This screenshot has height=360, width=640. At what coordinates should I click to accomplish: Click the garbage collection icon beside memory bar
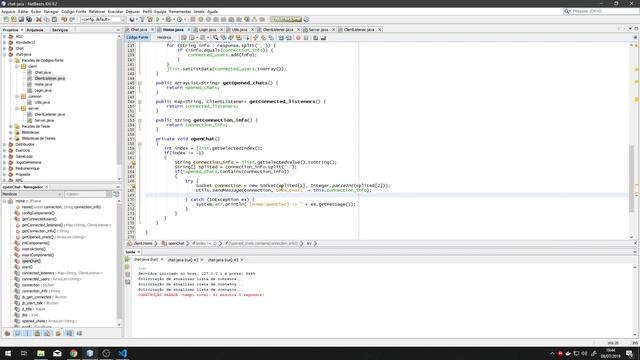[x=307, y=20]
